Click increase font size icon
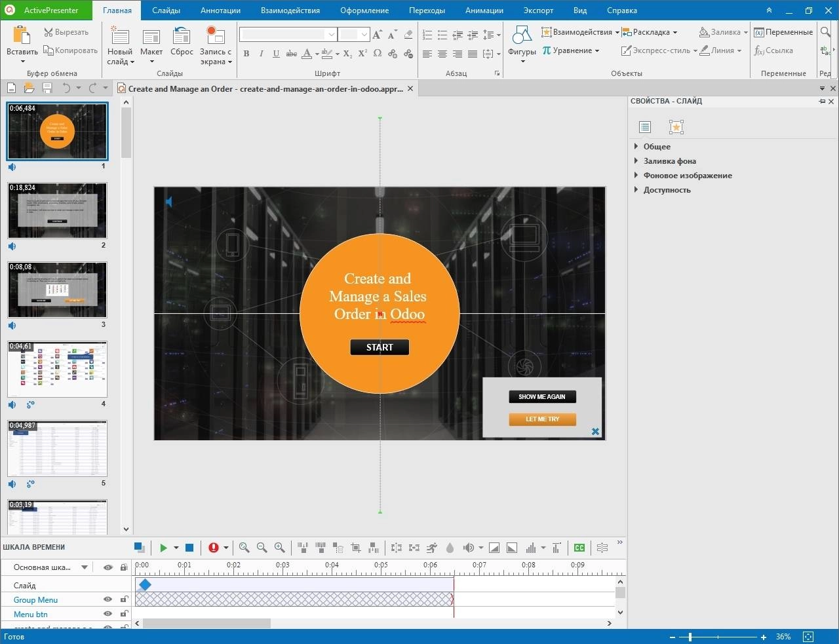This screenshot has width=839, height=644. click(378, 35)
